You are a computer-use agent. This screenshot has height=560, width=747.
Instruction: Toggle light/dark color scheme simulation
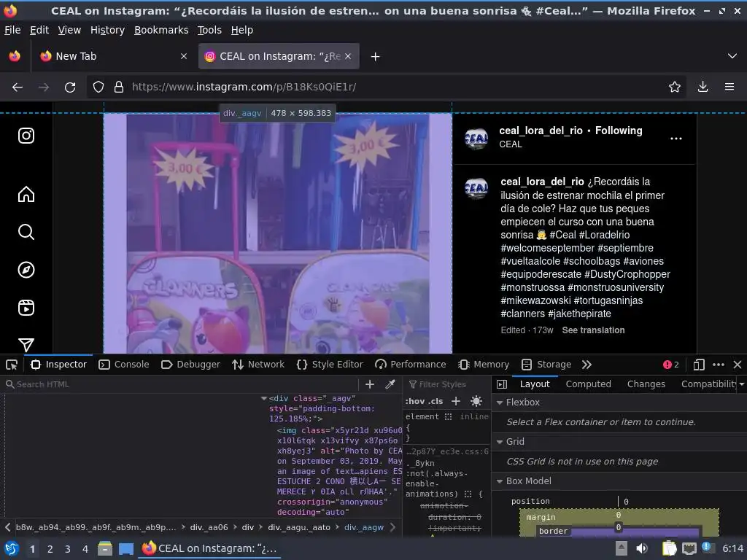tap(476, 401)
